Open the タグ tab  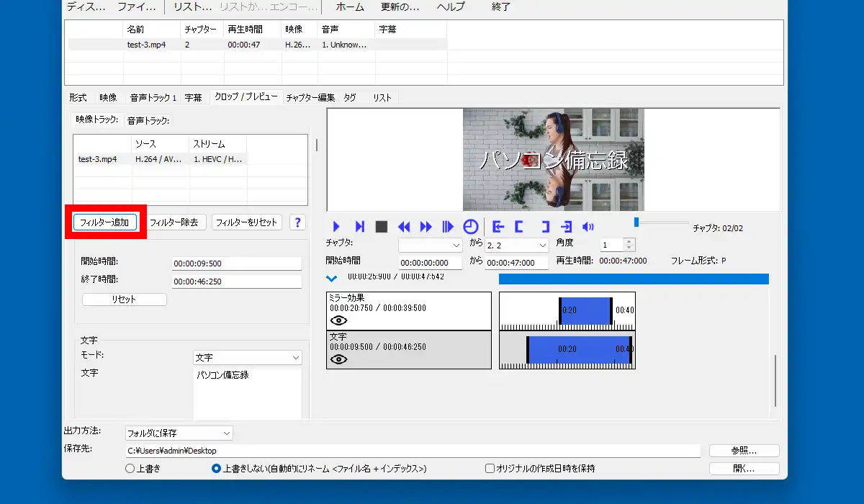(350, 98)
